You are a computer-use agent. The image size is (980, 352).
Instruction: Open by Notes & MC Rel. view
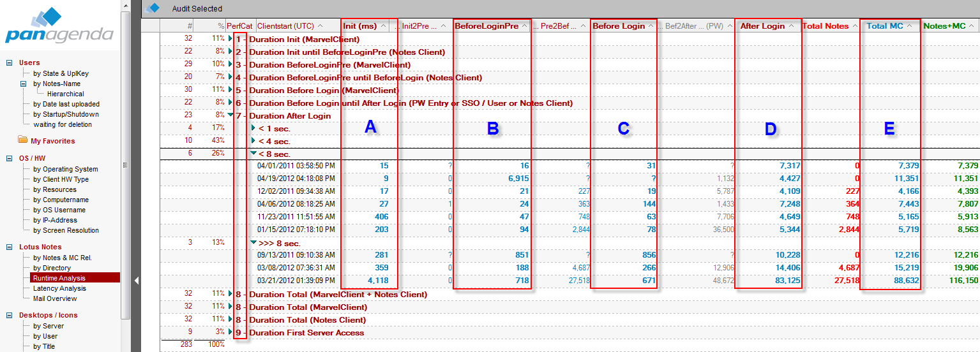(63, 258)
